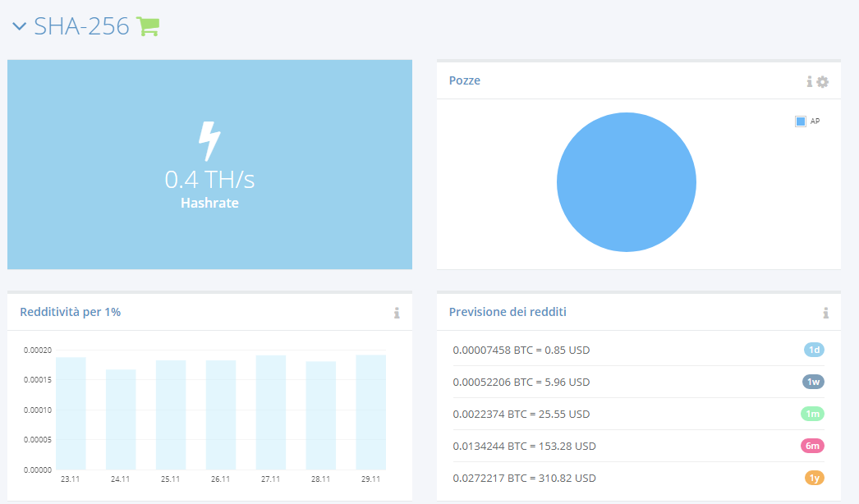Select the 1d forecast badge
The image size is (859, 504).
(x=814, y=350)
